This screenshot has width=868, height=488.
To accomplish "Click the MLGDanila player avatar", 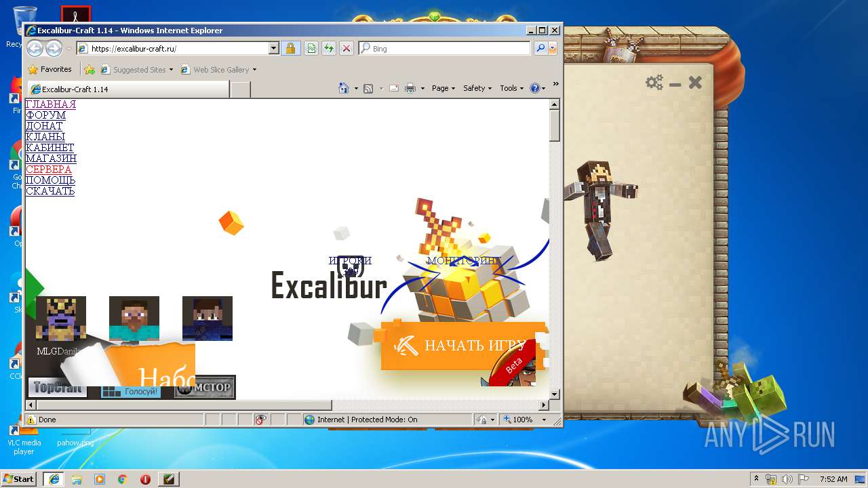I will 61,319.
